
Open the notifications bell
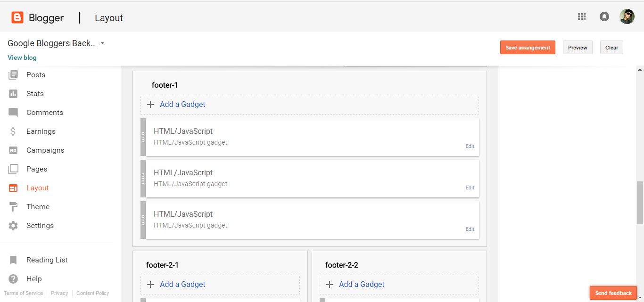coord(604,17)
